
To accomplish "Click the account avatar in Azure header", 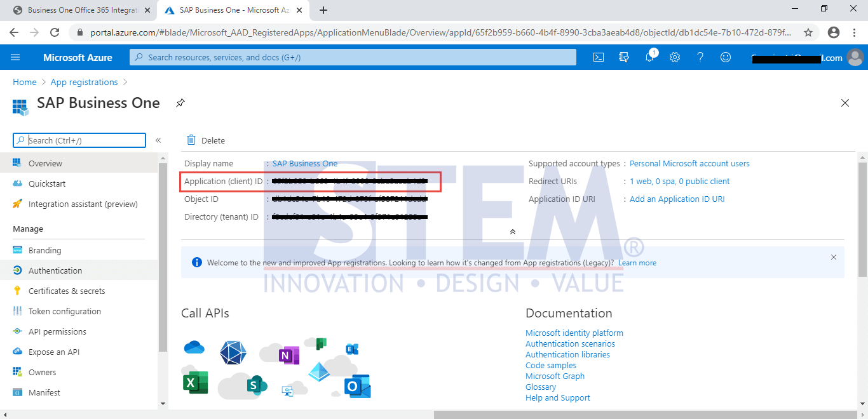I will click(855, 57).
